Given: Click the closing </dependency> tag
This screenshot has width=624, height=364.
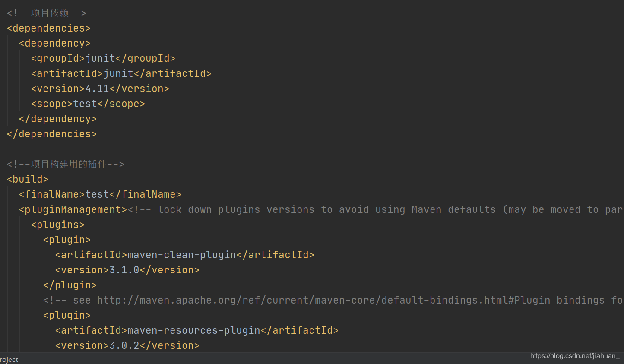Looking at the screenshot, I should pyautogui.click(x=58, y=119).
